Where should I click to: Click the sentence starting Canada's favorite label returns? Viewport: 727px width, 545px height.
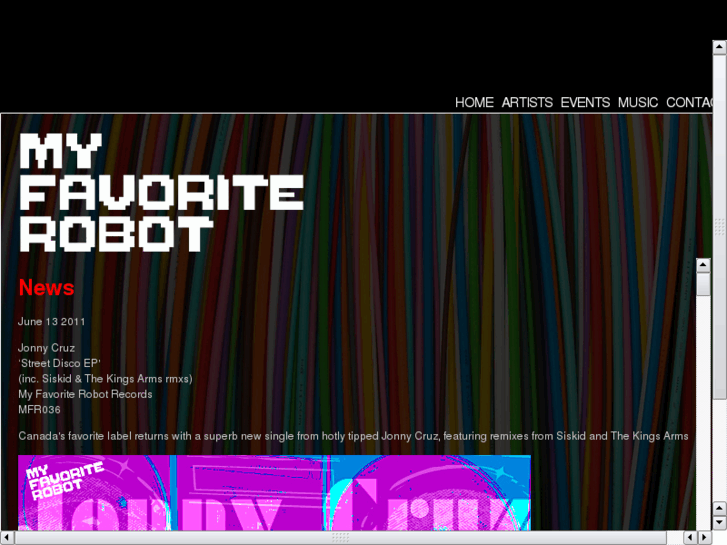point(353,436)
